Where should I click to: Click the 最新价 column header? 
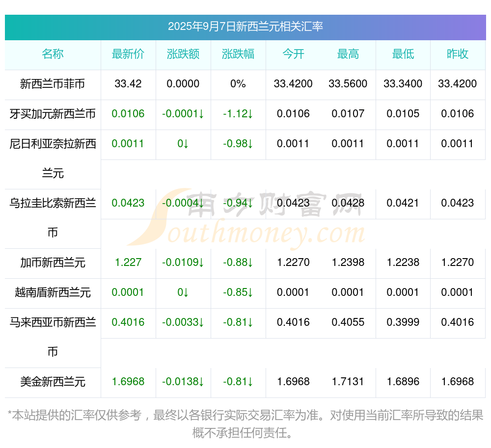click(x=128, y=54)
